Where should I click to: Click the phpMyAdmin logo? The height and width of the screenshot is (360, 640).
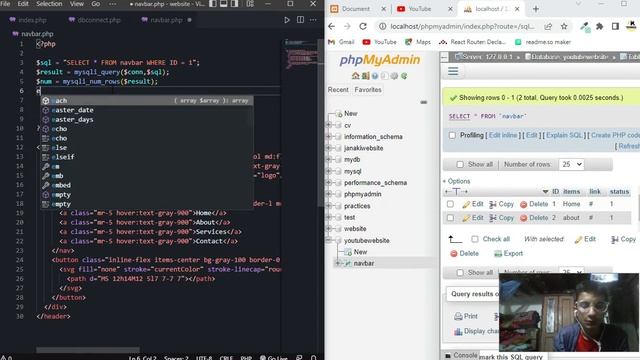pyautogui.click(x=380, y=60)
